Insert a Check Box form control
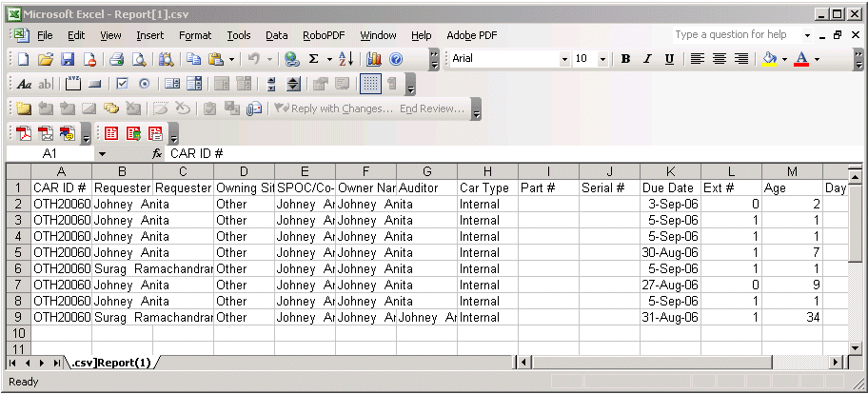 click(x=123, y=84)
